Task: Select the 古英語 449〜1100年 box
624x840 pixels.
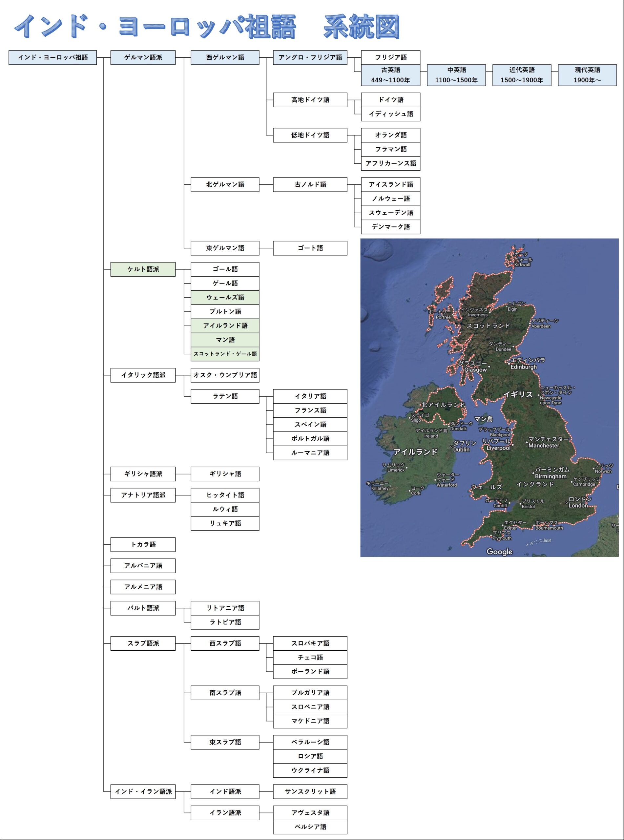Action: (390, 75)
